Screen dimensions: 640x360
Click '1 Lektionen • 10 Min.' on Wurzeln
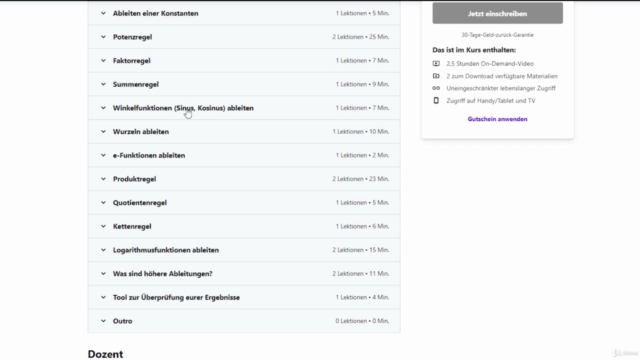(x=360, y=132)
